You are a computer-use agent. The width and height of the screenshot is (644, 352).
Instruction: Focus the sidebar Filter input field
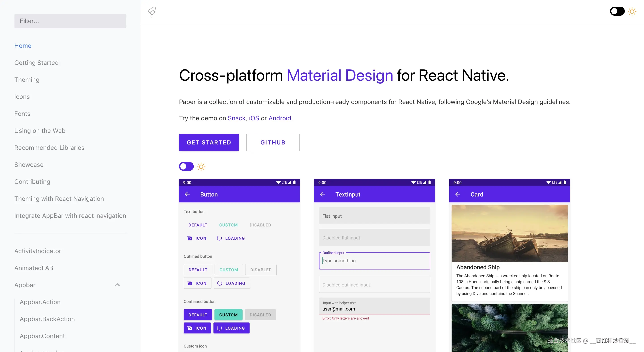[70, 21]
